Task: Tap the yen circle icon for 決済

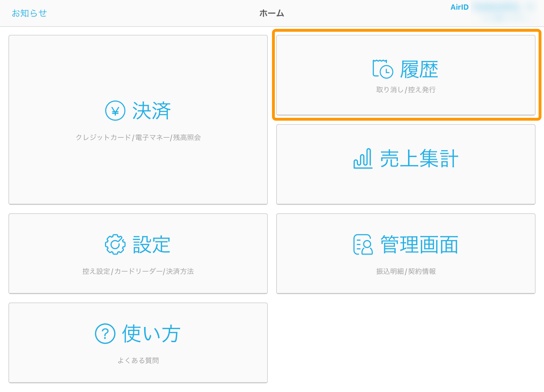Action: (x=115, y=111)
